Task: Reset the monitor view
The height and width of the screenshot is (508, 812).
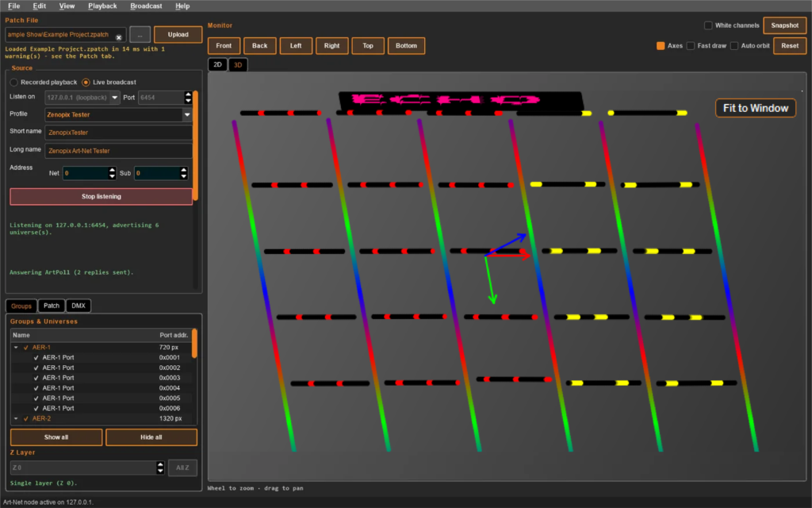Action: [790, 45]
